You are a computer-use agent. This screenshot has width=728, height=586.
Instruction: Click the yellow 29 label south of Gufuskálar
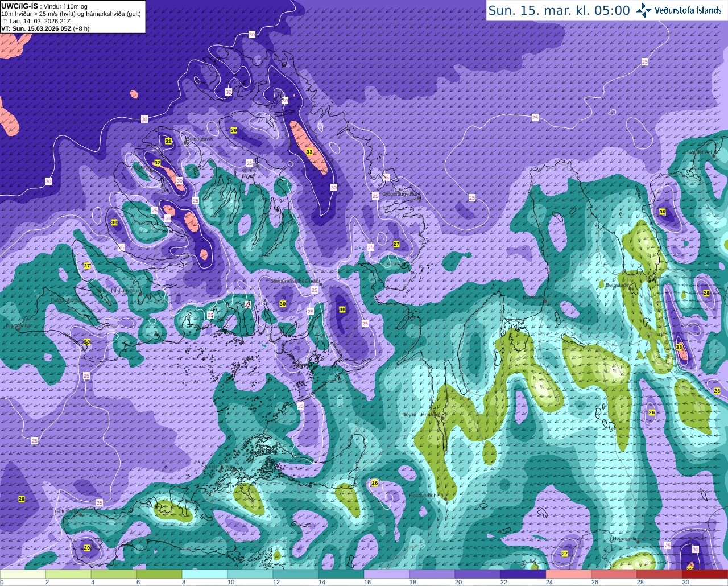coord(87,548)
